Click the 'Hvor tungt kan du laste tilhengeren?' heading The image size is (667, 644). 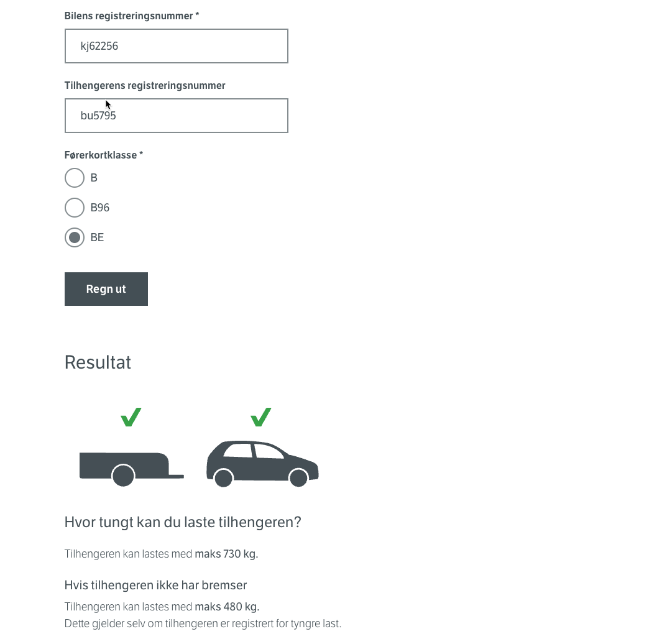pyautogui.click(x=183, y=522)
